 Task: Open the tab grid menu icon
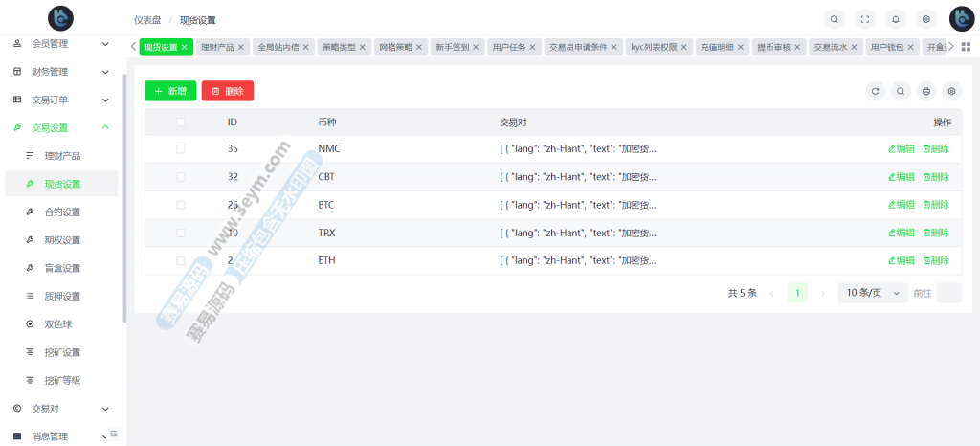(966, 47)
